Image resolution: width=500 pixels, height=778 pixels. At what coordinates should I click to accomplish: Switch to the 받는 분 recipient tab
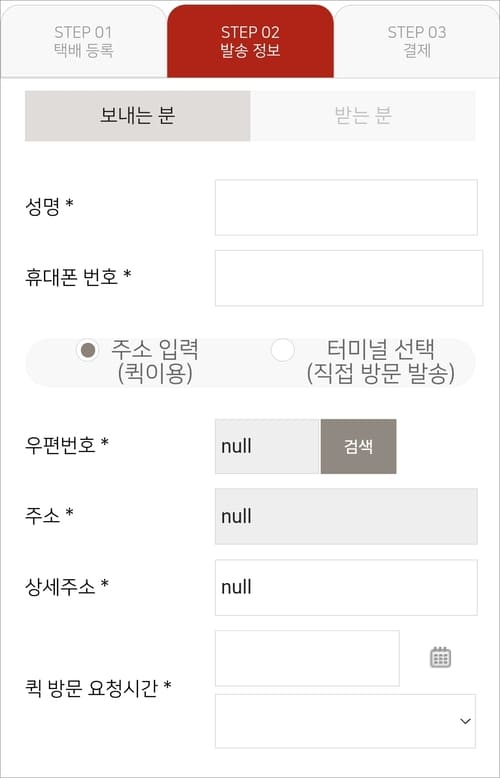tap(363, 116)
